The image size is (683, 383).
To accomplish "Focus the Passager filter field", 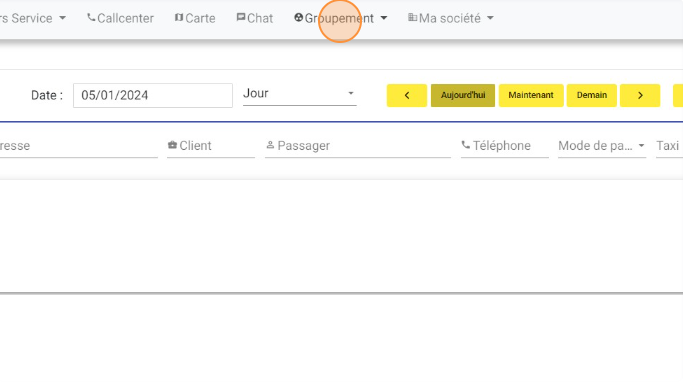I will click(x=358, y=146).
